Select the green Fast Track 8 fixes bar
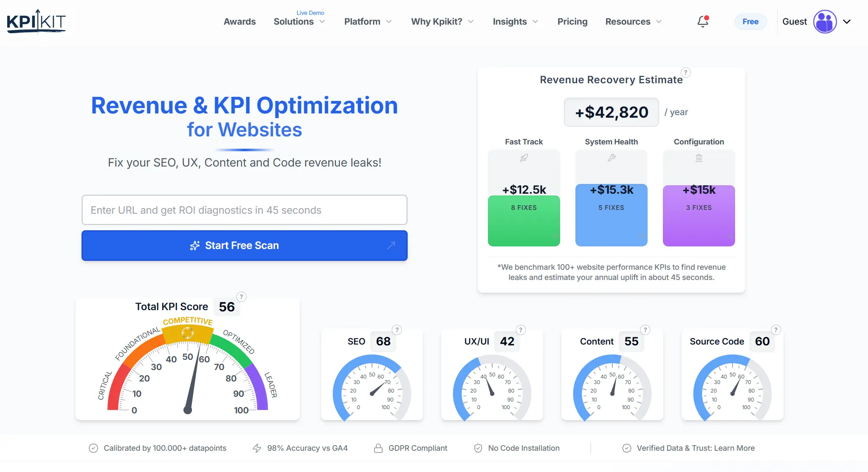 point(524,221)
